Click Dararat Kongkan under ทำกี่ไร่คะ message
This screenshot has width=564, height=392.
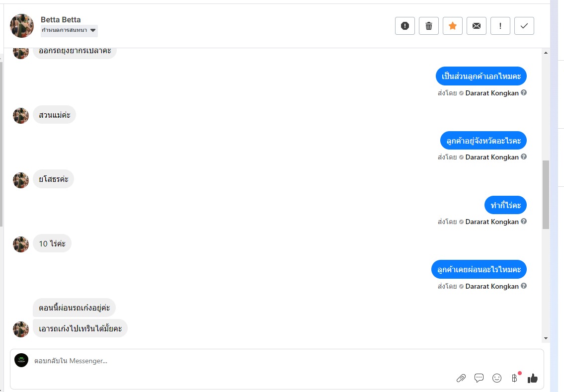coord(492,222)
